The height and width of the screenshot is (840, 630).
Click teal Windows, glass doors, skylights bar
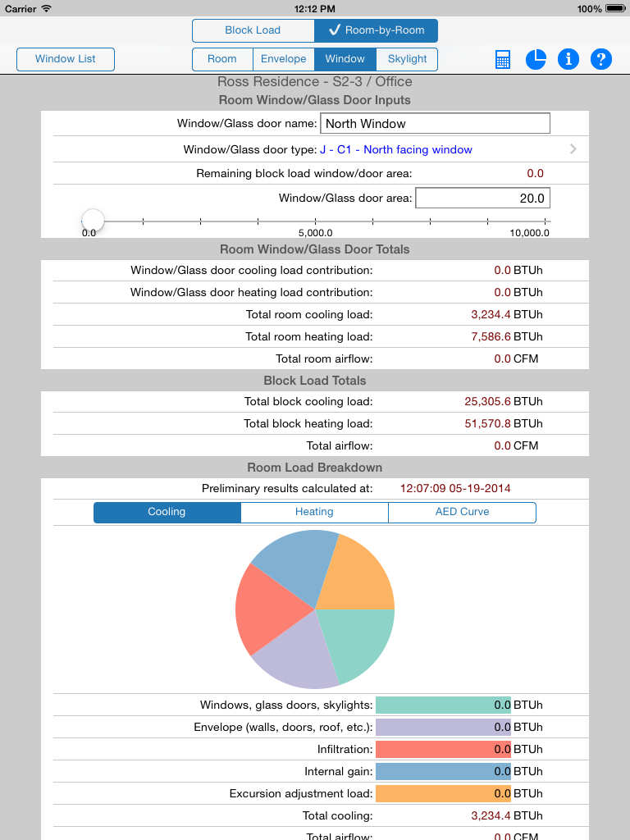click(x=443, y=705)
